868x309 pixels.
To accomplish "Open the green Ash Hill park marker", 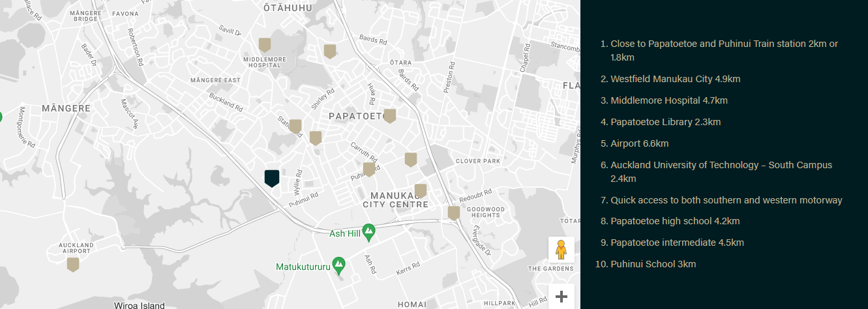I will (369, 231).
